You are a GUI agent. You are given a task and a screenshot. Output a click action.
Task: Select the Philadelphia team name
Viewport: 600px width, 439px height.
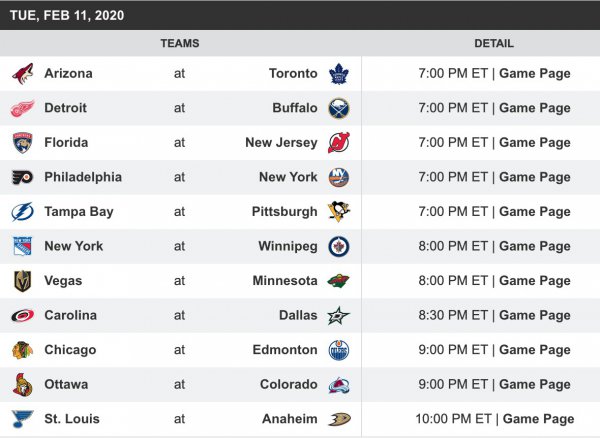point(83,177)
